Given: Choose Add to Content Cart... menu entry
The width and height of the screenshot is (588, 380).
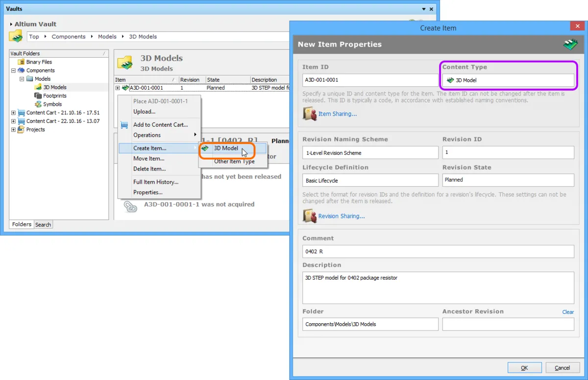Looking at the screenshot, I should (x=160, y=125).
